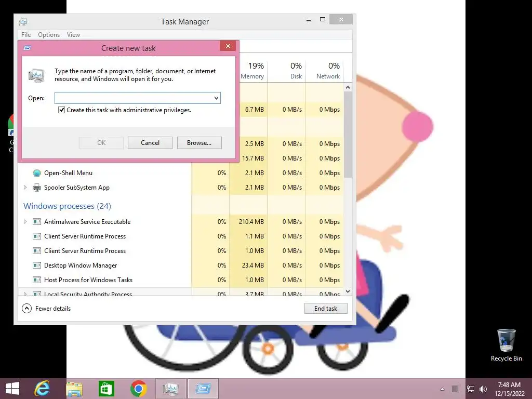Click the volume speaker tray icon

point(483,389)
